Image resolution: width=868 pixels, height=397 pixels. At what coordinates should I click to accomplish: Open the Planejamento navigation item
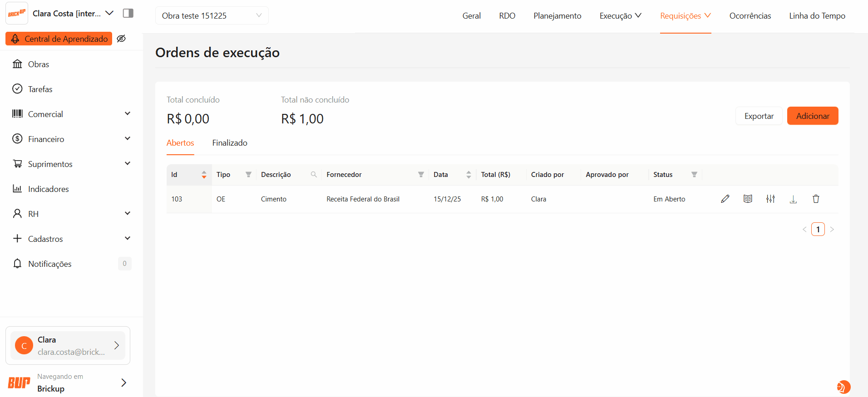point(557,16)
